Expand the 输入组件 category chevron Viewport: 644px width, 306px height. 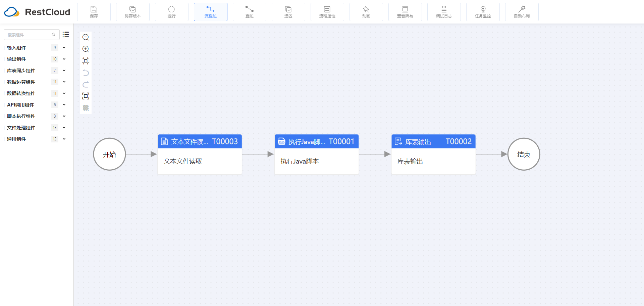64,48
